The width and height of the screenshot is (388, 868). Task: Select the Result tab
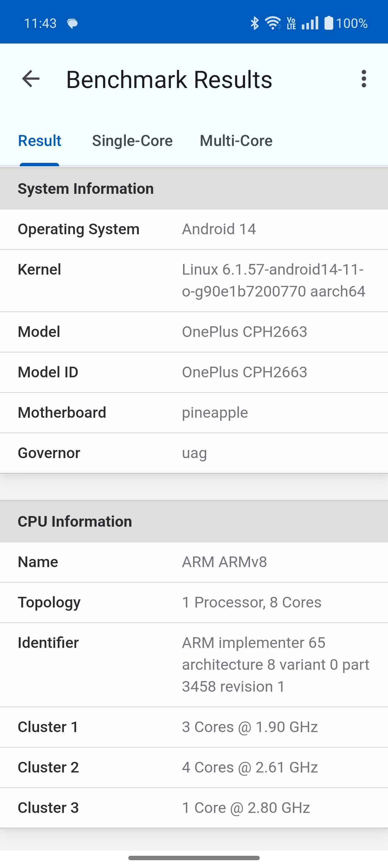click(x=39, y=141)
